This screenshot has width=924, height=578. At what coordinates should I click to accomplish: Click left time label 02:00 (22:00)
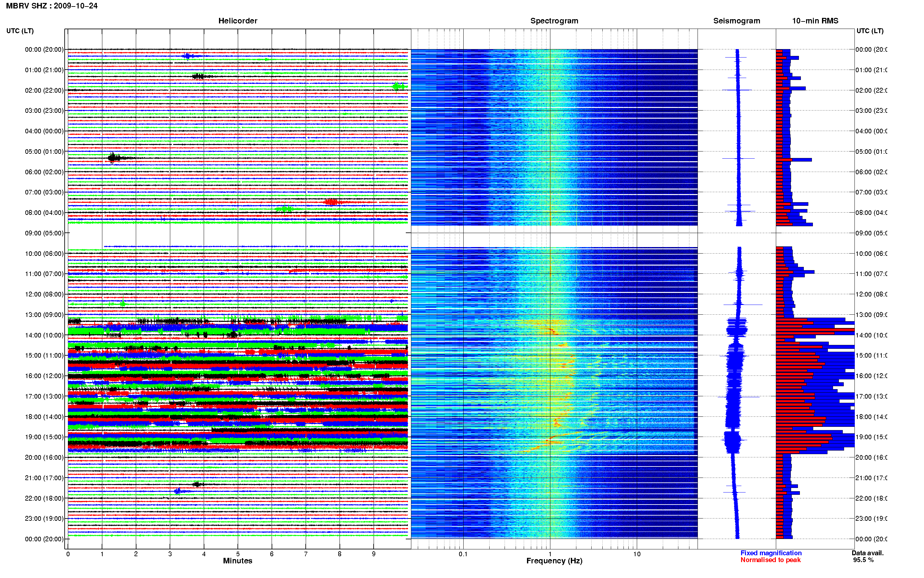click(44, 90)
